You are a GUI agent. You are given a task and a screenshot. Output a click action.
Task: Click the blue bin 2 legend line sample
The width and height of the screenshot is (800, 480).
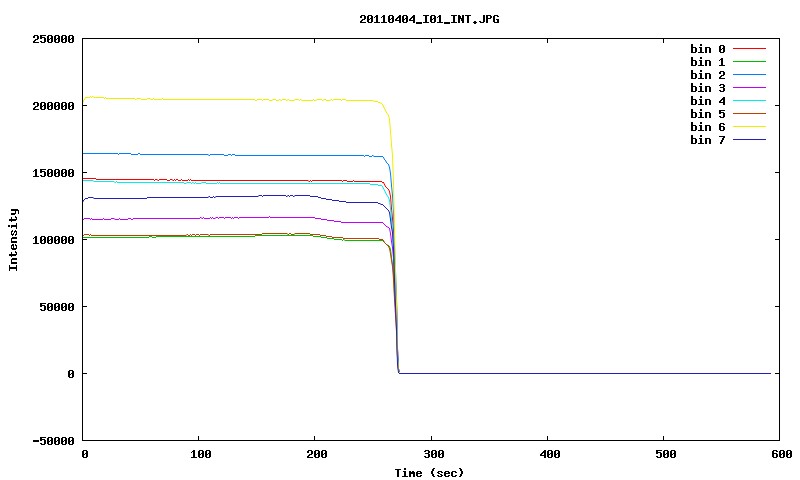[749, 75]
